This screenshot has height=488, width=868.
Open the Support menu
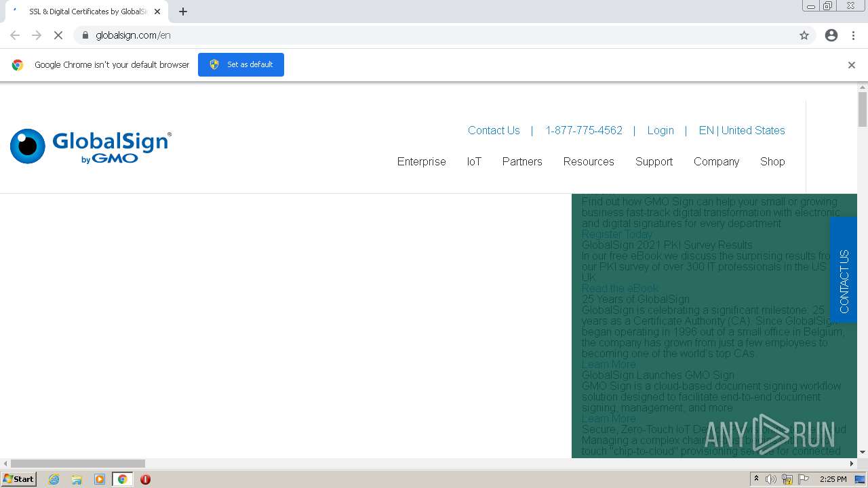(x=654, y=161)
